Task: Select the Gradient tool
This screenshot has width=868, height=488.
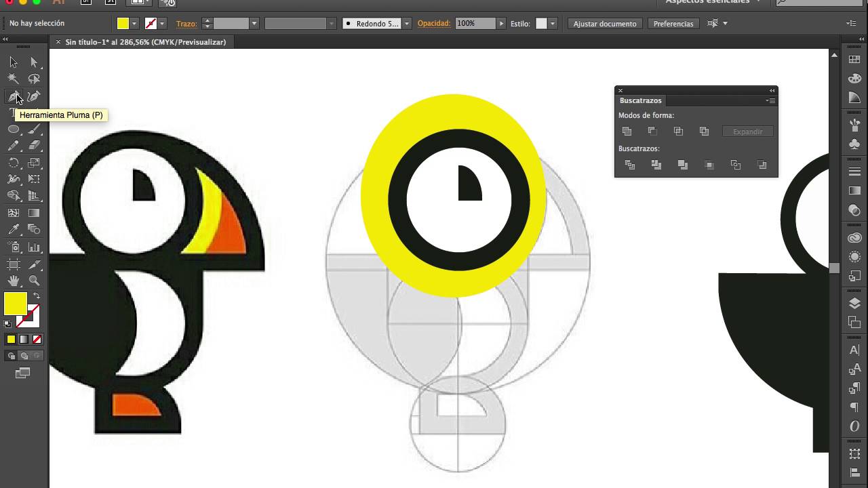Action: point(34,213)
